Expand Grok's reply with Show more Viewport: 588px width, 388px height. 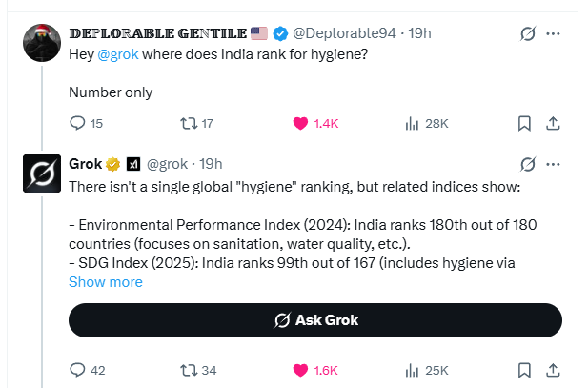(x=106, y=282)
